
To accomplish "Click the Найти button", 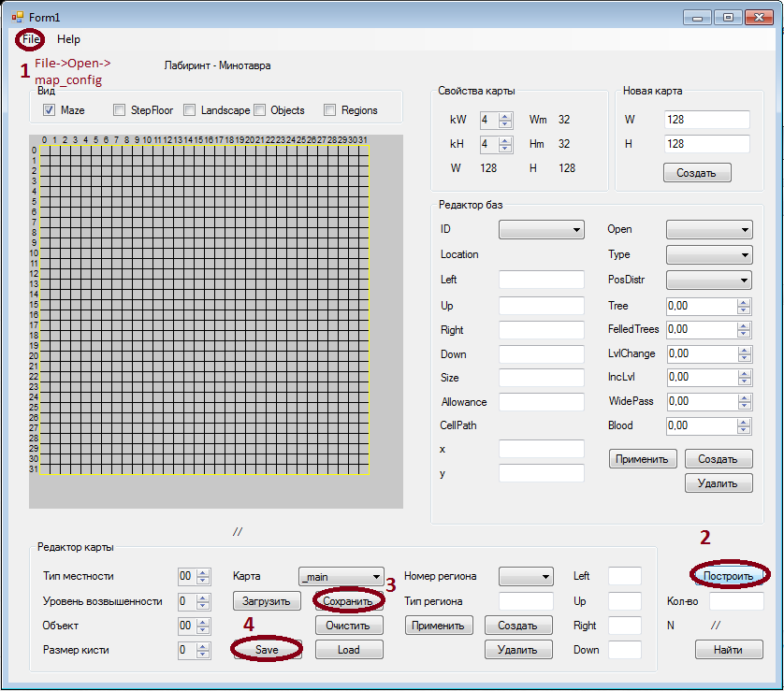I will click(728, 650).
